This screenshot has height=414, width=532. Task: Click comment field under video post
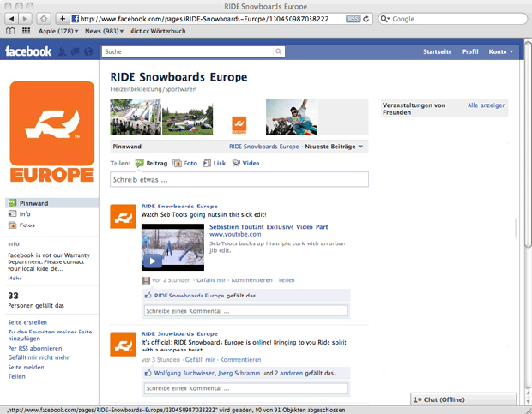point(246,310)
